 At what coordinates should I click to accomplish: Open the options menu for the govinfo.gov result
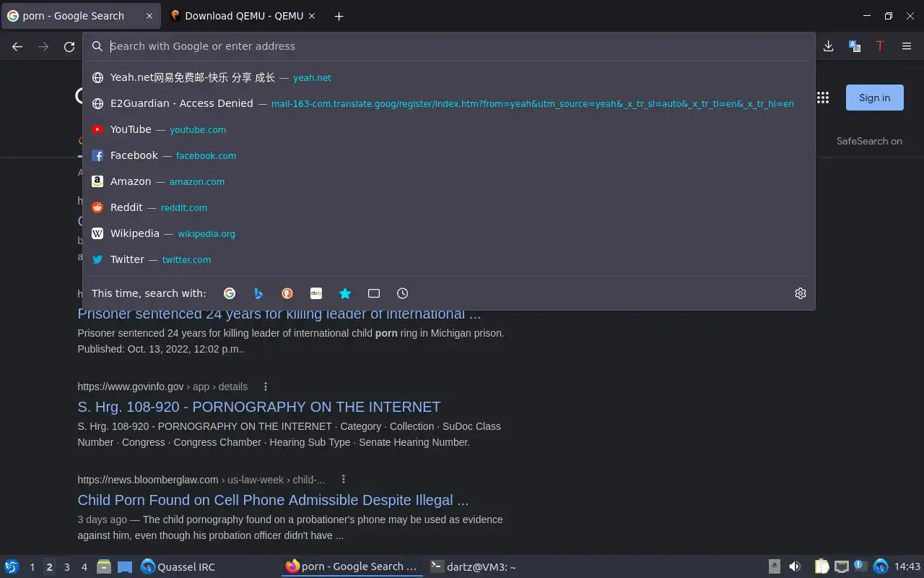(266, 387)
